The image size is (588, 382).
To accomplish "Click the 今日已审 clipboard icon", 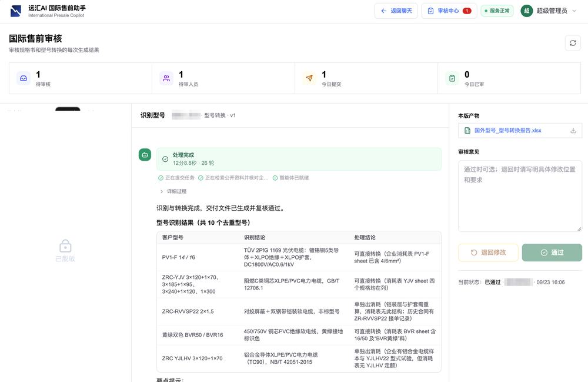I will pyautogui.click(x=452, y=78).
